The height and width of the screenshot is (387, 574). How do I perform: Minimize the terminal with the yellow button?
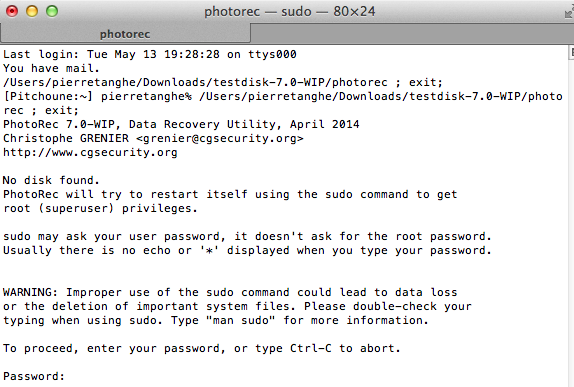pyautogui.click(x=32, y=11)
